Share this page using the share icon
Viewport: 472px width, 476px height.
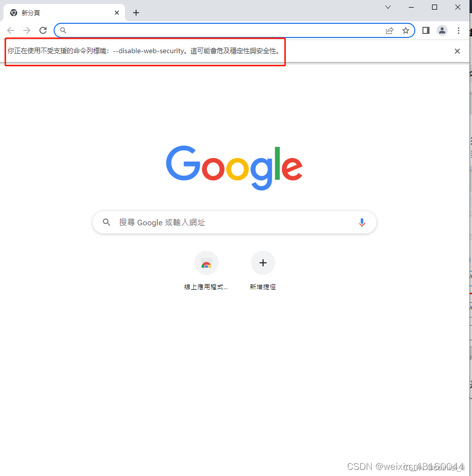click(390, 30)
